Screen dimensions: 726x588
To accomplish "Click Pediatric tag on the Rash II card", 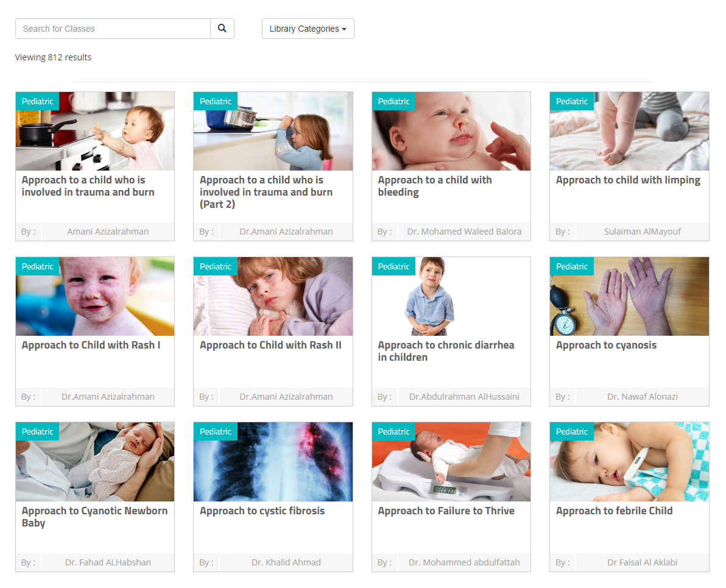I will tap(216, 266).
